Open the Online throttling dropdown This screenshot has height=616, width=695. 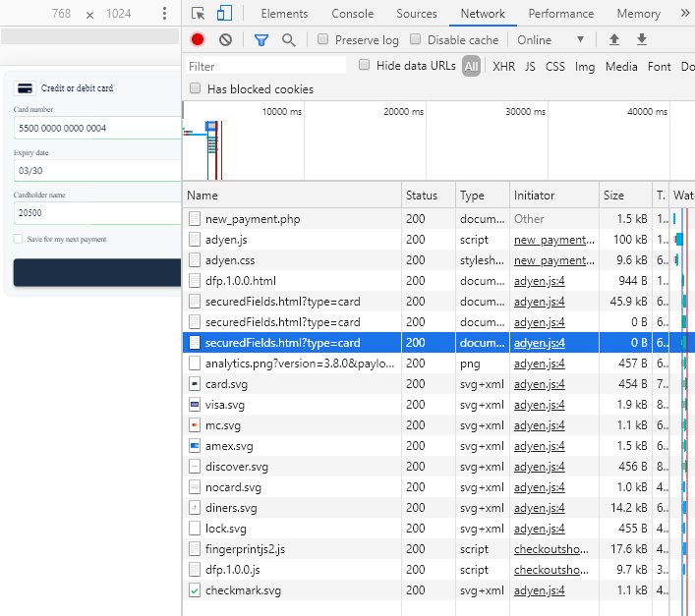550,40
